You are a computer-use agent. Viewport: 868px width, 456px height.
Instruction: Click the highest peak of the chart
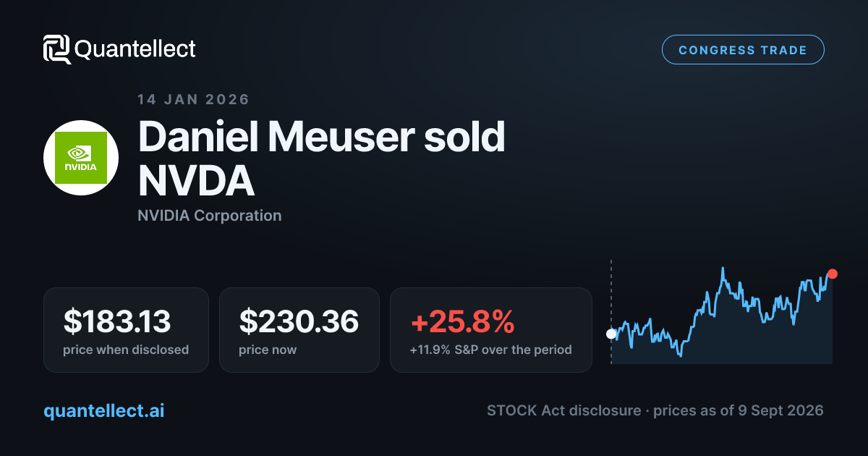coord(723,269)
